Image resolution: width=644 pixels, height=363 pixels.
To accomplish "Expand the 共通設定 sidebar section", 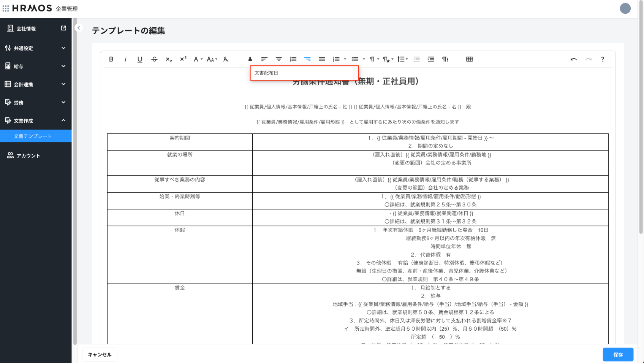I will (x=36, y=48).
